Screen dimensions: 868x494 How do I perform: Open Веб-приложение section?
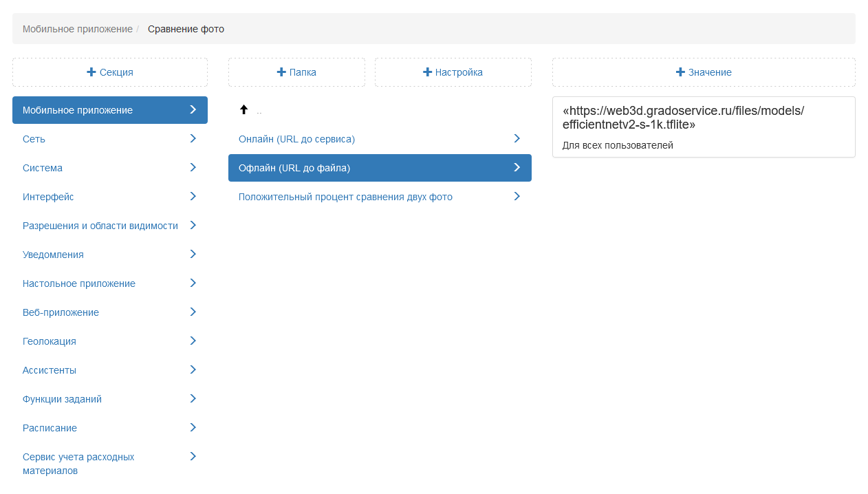tap(61, 312)
